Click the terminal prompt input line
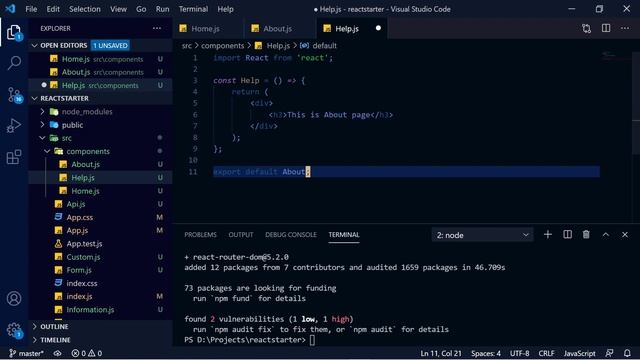 click(x=312, y=340)
